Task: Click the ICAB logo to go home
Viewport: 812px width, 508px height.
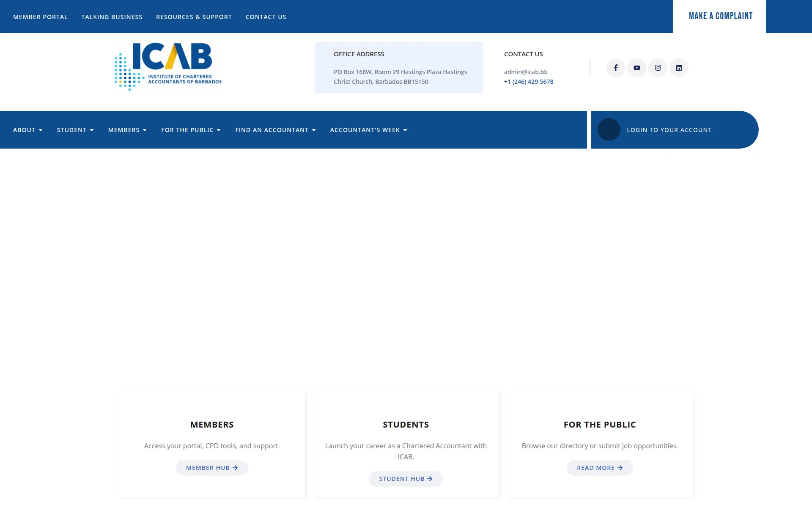Action: coord(168,66)
